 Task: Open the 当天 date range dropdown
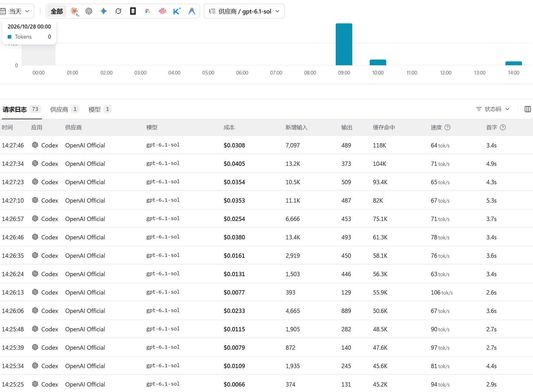coord(17,11)
